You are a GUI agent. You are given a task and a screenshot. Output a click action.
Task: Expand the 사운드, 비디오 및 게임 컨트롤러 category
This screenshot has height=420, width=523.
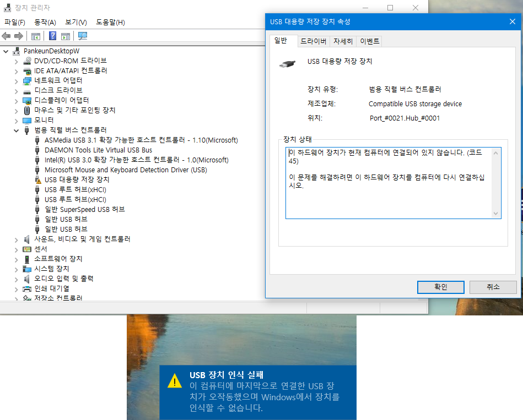(16, 240)
